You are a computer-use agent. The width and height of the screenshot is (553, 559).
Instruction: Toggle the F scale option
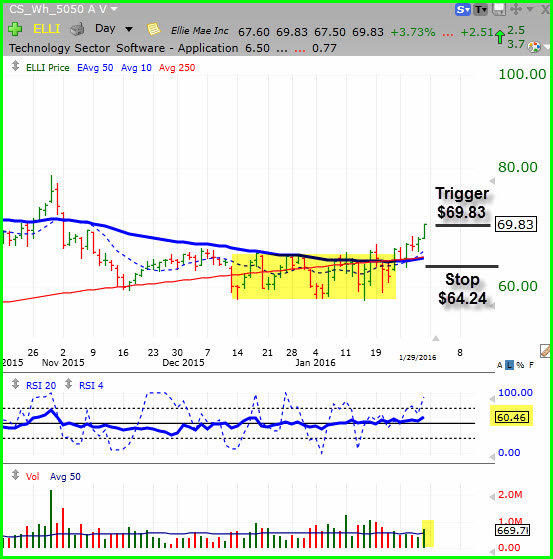[531, 365]
